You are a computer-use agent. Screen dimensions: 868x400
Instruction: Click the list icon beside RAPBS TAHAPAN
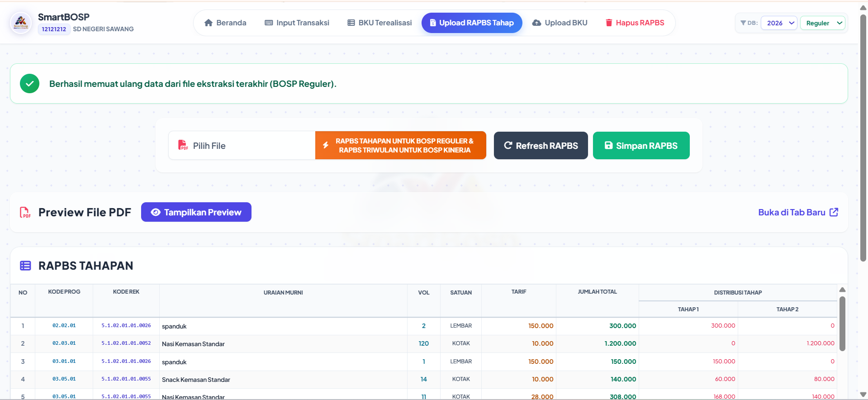(x=25, y=266)
